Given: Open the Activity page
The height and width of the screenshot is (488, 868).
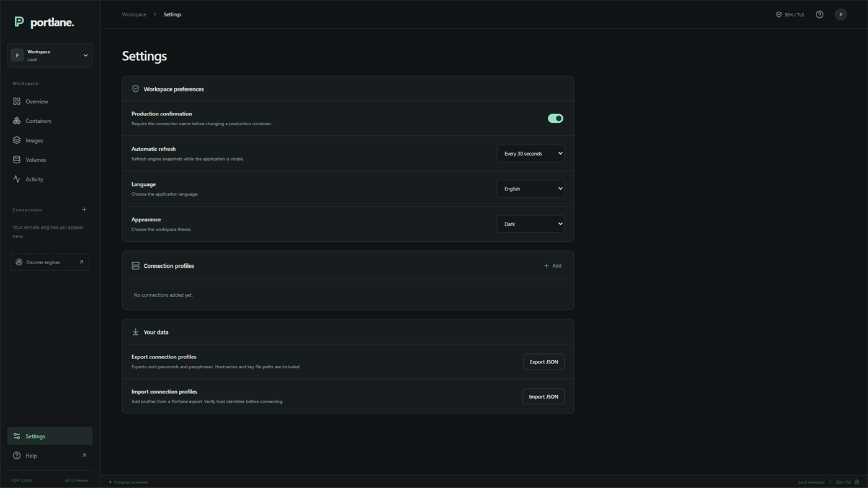Looking at the screenshot, I should pos(50,179).
